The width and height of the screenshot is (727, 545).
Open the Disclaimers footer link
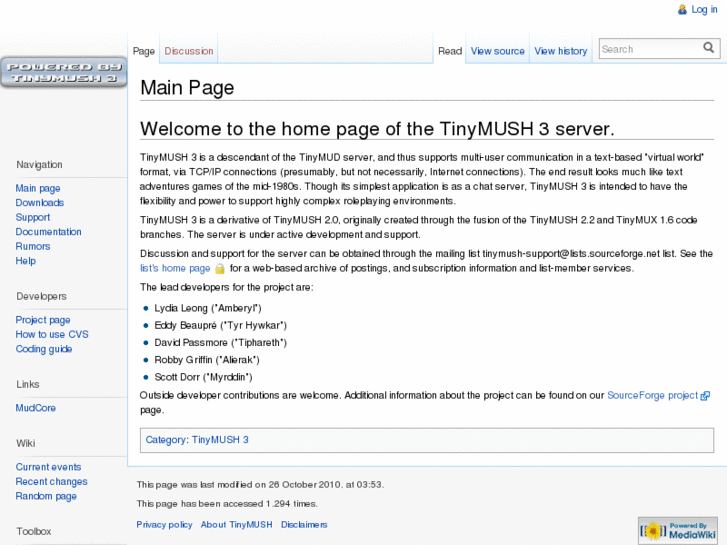pyautogui.click(x=304, y=525)
